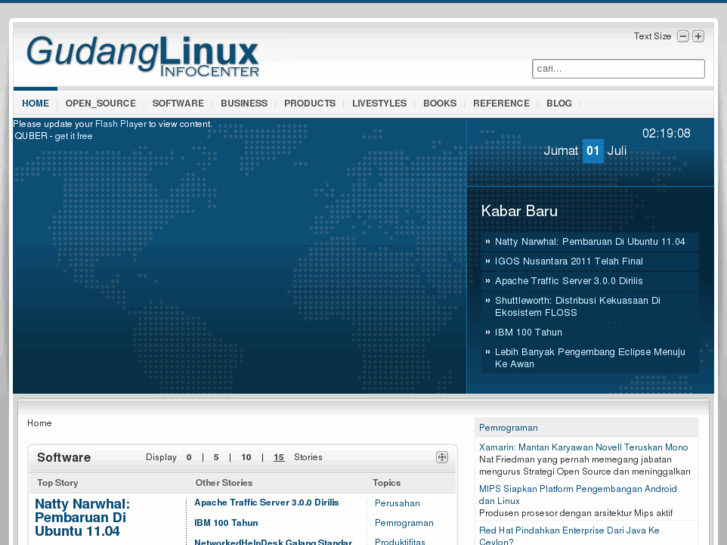This screenshot has width=727, height=545.
Task: Open the PRODUCTS menu
Action: tap(310, 103)
